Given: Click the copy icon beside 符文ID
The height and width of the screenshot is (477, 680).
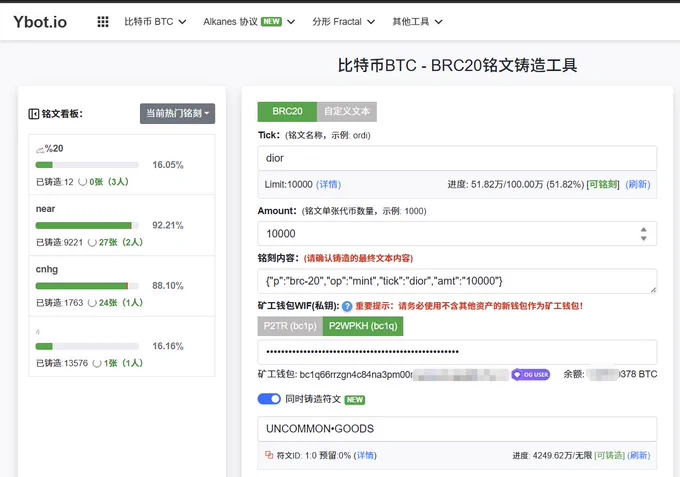Looking at the screenshot, I should tap(269, 455).
